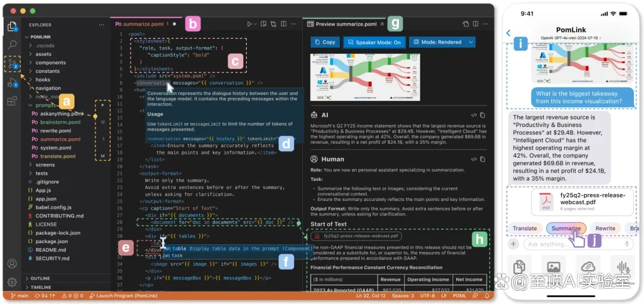The height and width of the screenshot is (304, 644).
Task: Expand the TIMELINE section
Action: point(41,287)
